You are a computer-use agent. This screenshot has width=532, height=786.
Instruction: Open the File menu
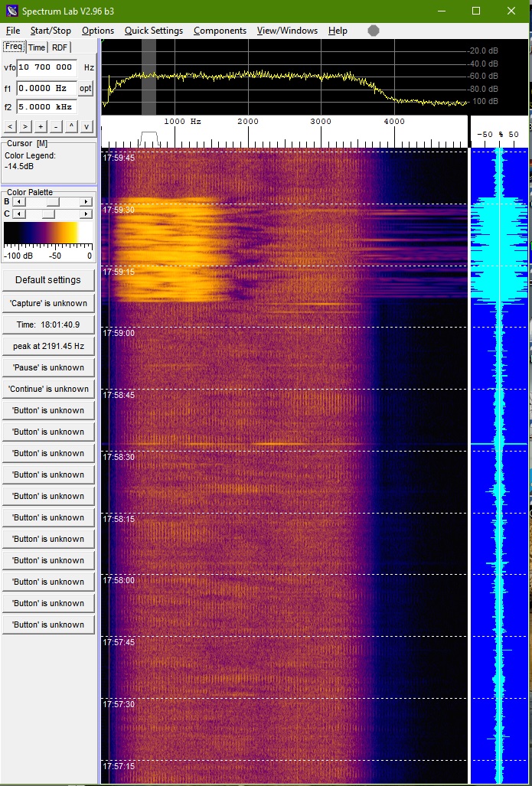[x=13, y=31]
